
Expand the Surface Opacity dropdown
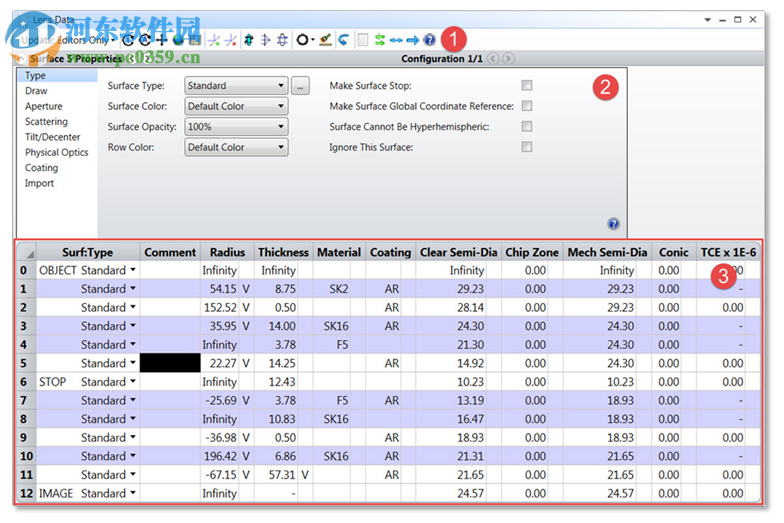[236, 127]
